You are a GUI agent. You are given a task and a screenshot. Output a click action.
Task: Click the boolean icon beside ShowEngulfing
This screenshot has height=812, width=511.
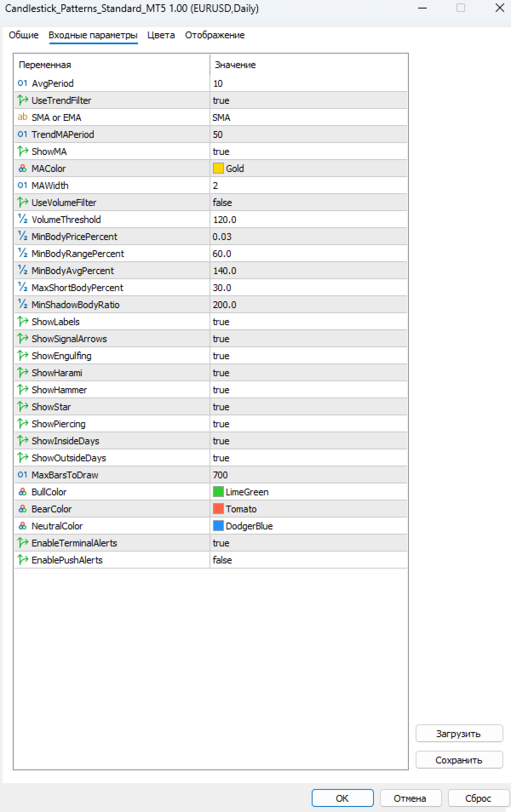(22, 356)
